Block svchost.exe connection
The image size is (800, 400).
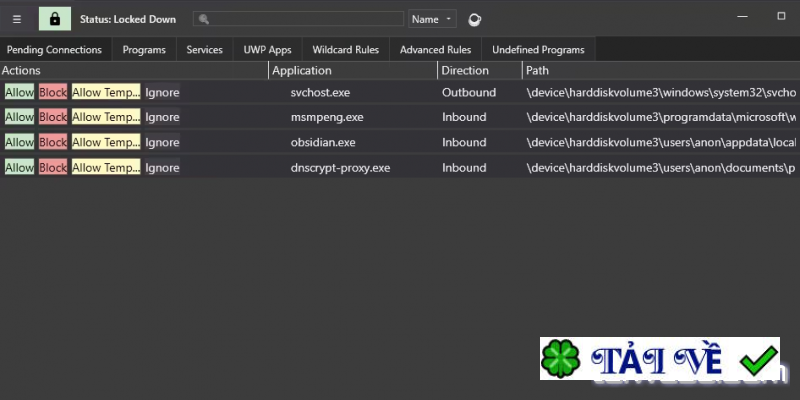pos(53,92)
